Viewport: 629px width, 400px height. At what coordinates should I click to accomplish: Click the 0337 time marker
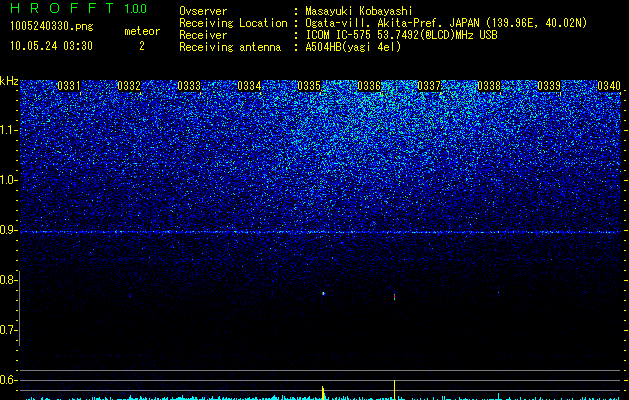coord(429,86)
